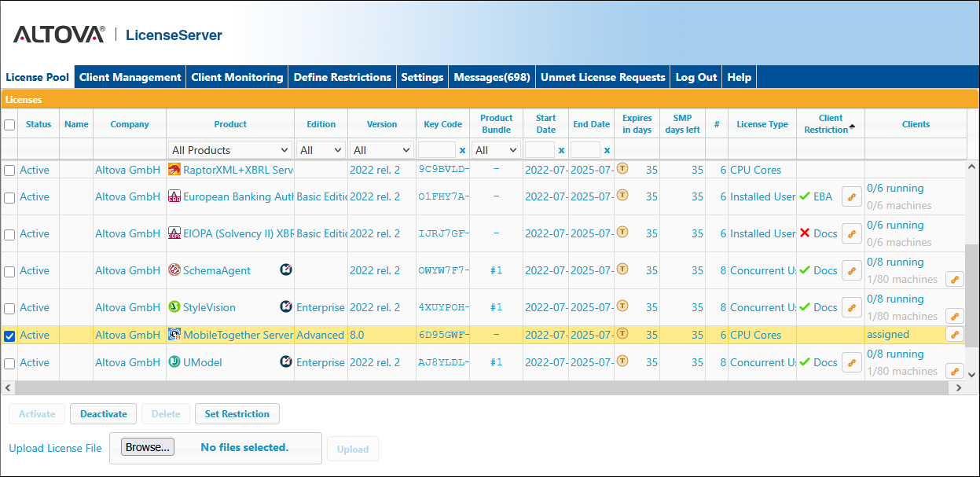
Task: Uncheck the MobileTogether Server license checkbox
Action: click(9, 336)
